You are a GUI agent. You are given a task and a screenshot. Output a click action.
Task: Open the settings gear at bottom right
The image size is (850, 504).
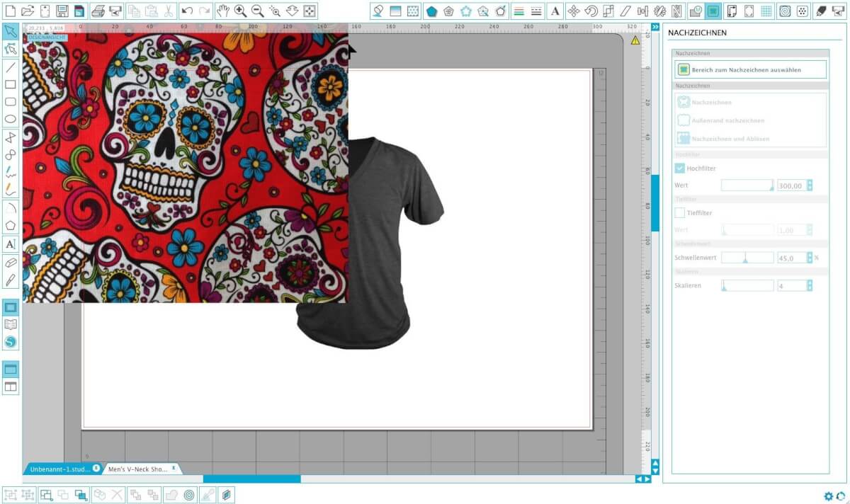point(828,496)
